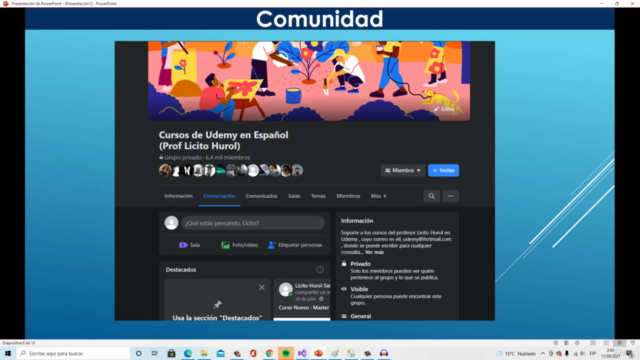This screenshot has height=360, width=640.
Task: Click the ¿Qué estás pensando, Licito? field
Action: coord(253,223)
